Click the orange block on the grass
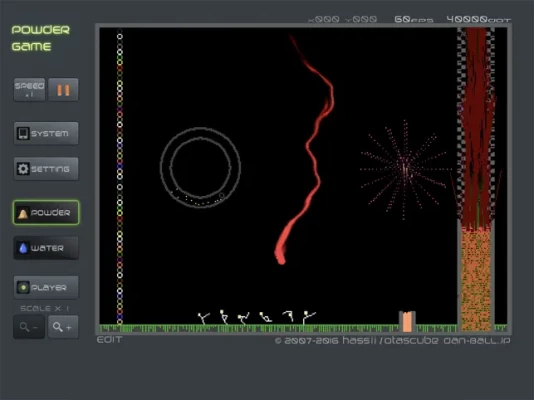Screen dimensions: 534x400 [407, 322]
